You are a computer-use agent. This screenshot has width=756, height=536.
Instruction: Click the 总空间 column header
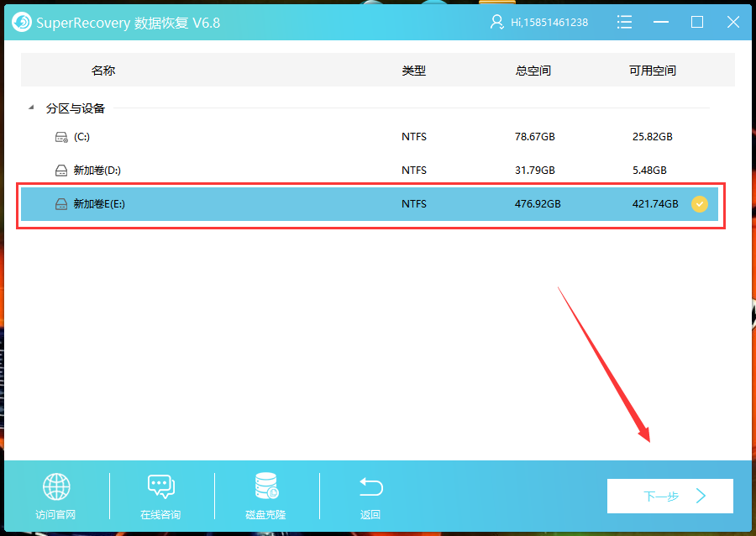[x=533, y=71]
